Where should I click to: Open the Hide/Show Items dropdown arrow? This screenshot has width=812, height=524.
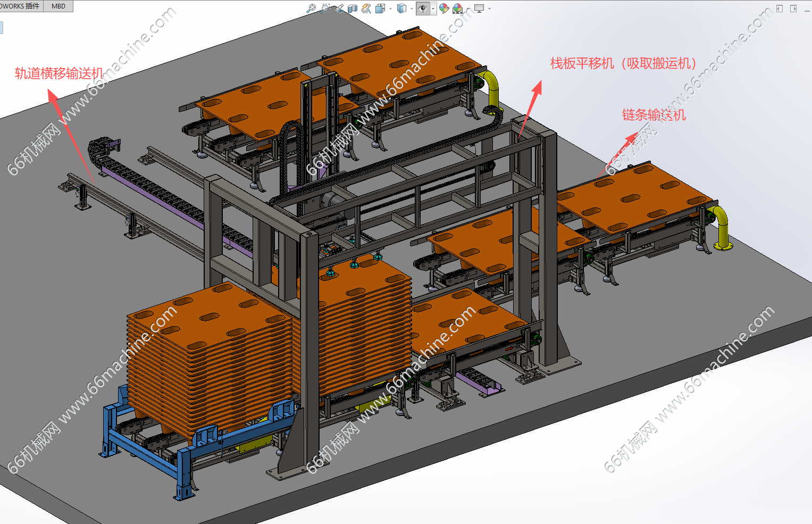click(x=433, y=9)
